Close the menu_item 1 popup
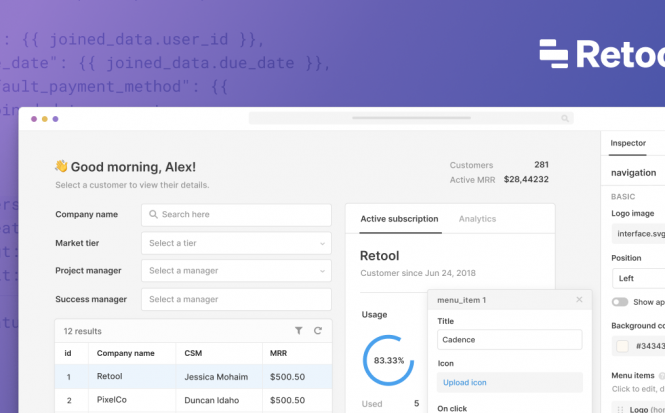Screen dimensions: 665x413 coord(579,299)
